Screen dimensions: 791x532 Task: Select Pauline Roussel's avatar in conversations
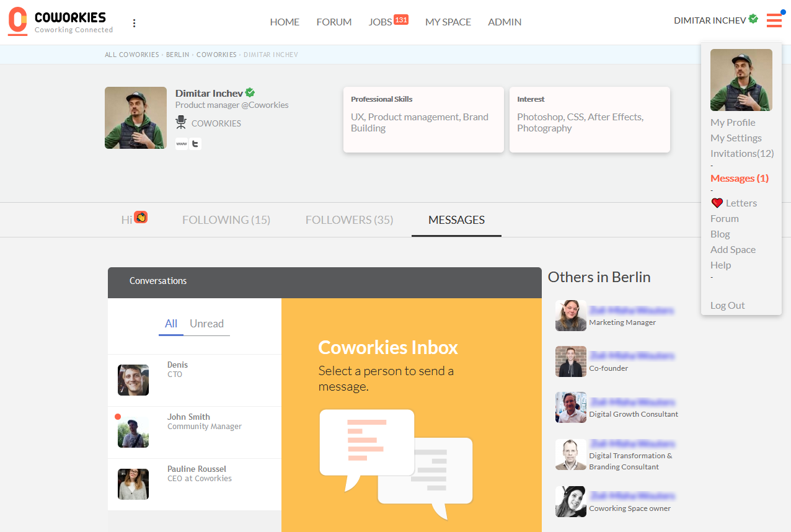pyautogui.click(x=133, y=484)
